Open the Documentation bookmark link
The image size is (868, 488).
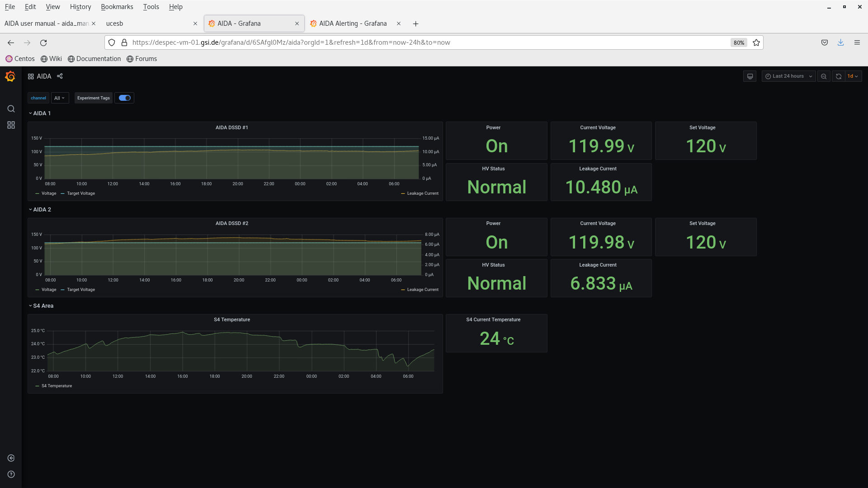(x=98, y=59)
